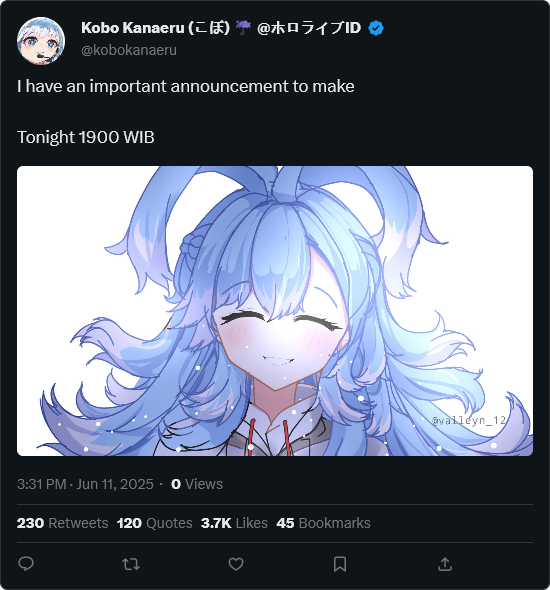Like the tweet with the heart icon
Viewport: 550px width, 590px height.
236,564
